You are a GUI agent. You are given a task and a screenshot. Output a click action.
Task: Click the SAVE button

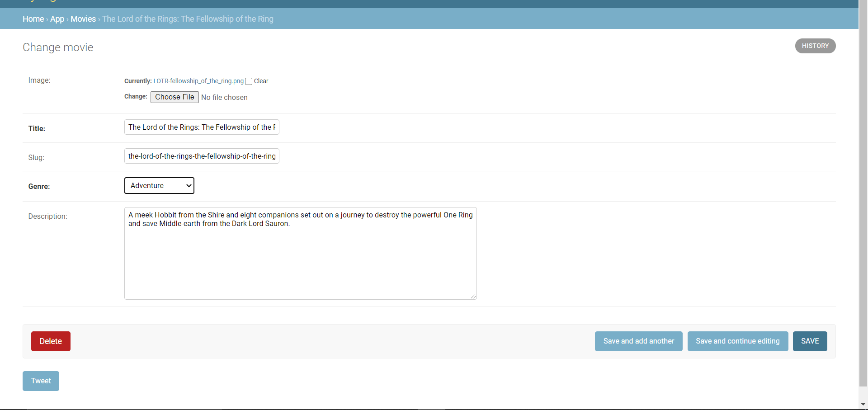pos(810,341)
